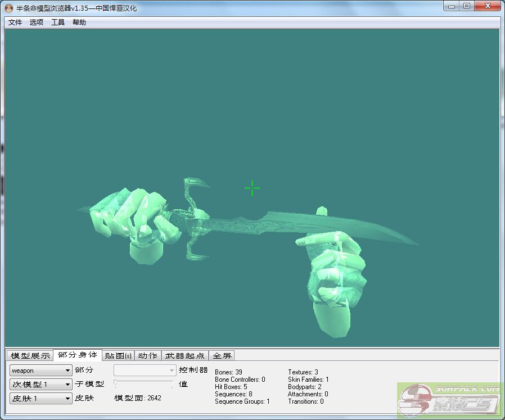Open the 帮助 menu
The height and width of the screenshot is (420, 505).
click(79, 22)
